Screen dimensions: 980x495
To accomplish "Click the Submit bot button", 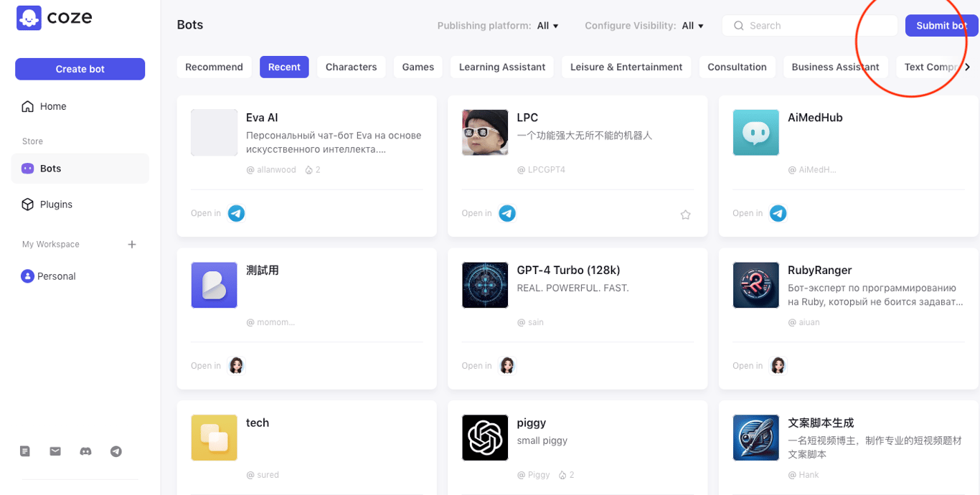I will tap(941, 25).
